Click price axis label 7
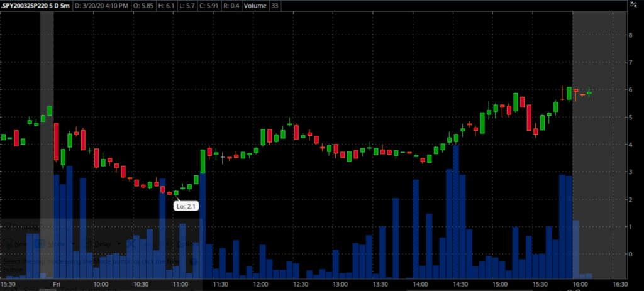 (631, 62)
